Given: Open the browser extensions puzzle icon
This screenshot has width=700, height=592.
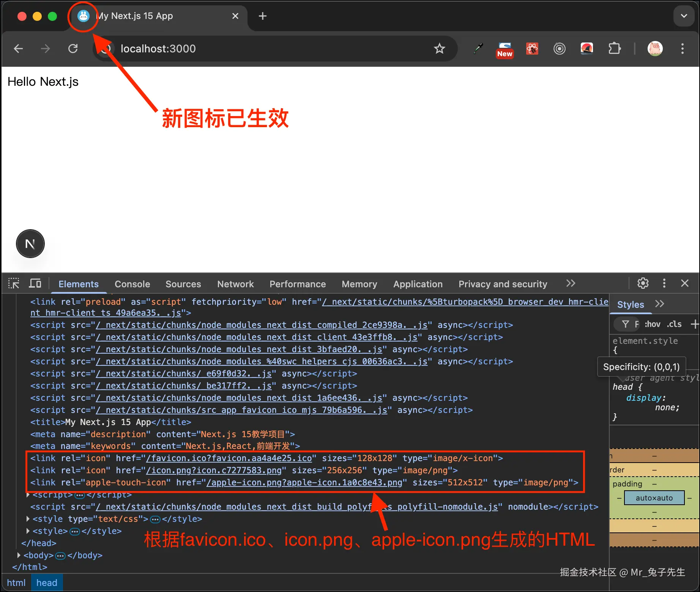Looking at the screenshot, I should (x=615, y=49).
